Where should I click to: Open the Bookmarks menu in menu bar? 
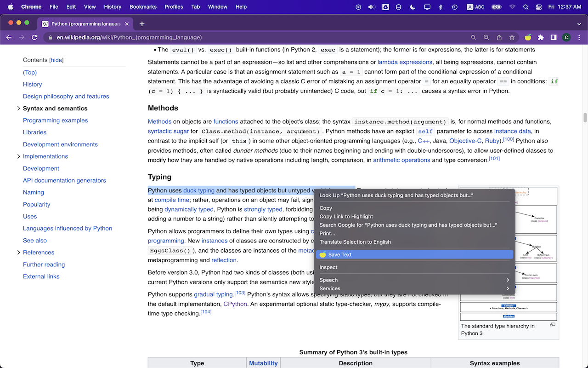pos(143,7)
